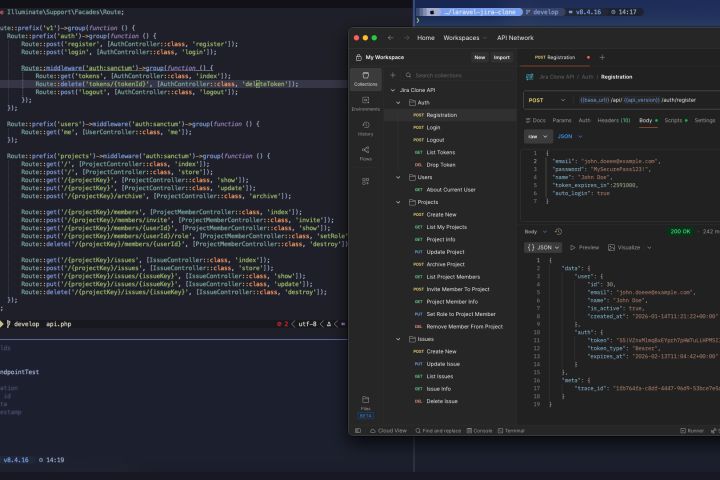Switch to the Headers (10) tab
This screenshot has width=720, height=480.
[x=614, y=120]
